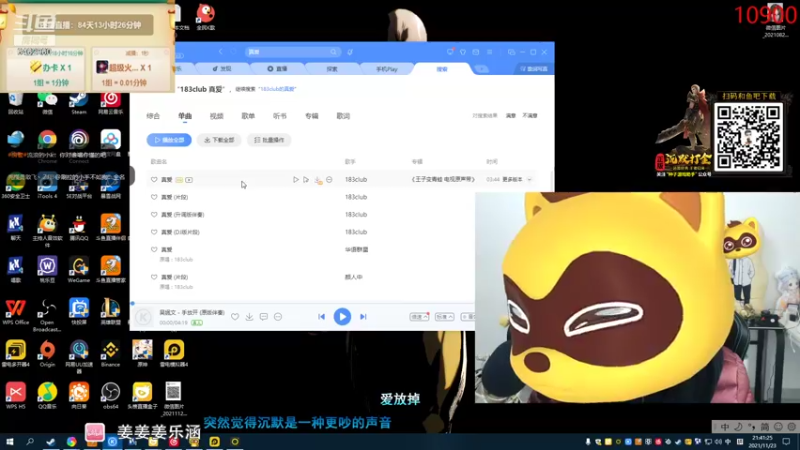Open comments for the now-playing song
The width and height of the screenshot is (800, 450).
263,317
